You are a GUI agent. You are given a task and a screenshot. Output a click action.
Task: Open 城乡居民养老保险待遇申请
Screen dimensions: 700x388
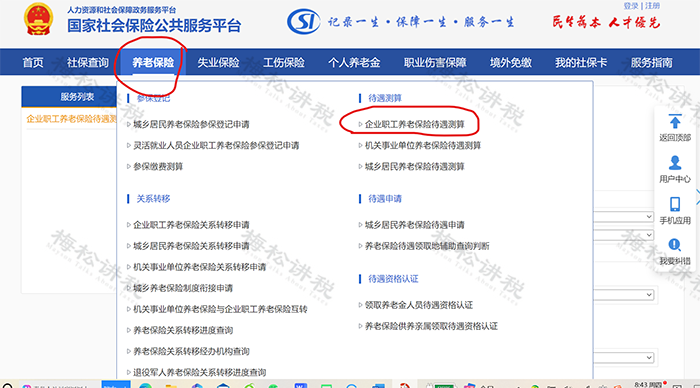[x=415, y=225]
